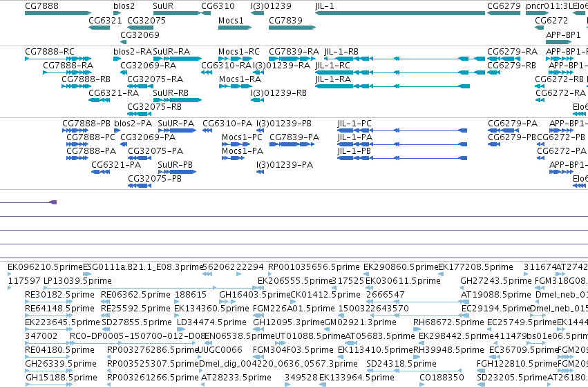588x388 pixels.
Task: Click the SuUR-RB transcript label
Action: point(171,93)
